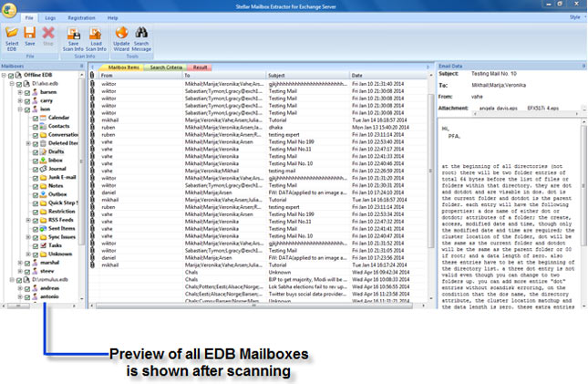The image size is (588, 384).
Task: Uncheck the Inbox folder checkbox
Action: tap(36, 161)
